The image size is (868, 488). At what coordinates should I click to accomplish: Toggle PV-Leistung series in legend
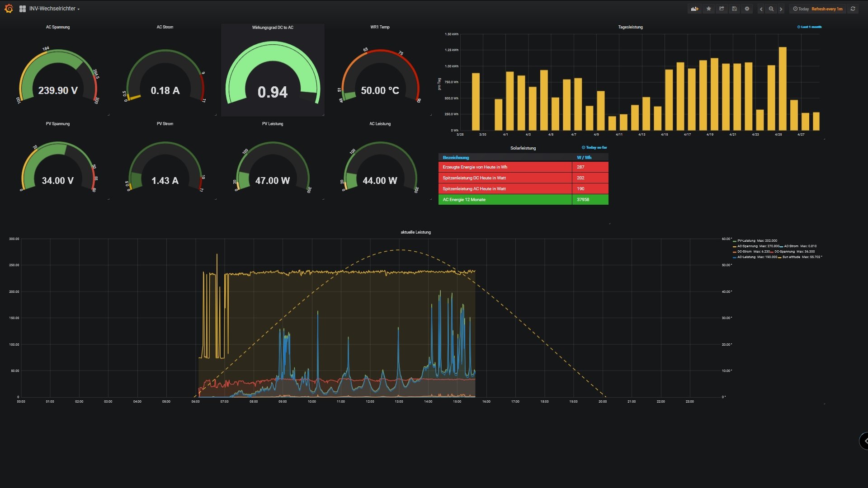pos(746,241)
